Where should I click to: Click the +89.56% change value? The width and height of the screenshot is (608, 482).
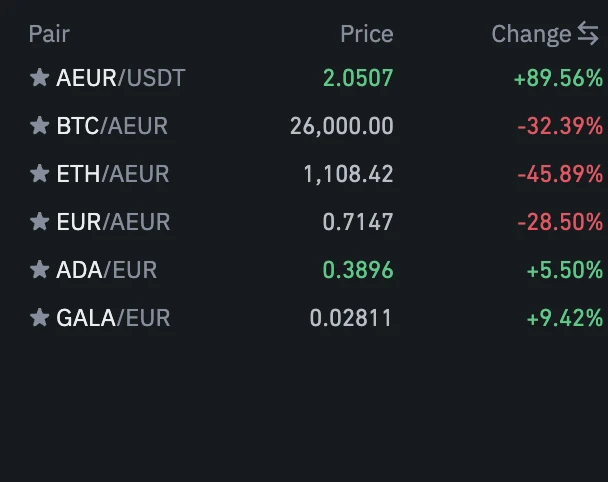[x=558, y=78]
